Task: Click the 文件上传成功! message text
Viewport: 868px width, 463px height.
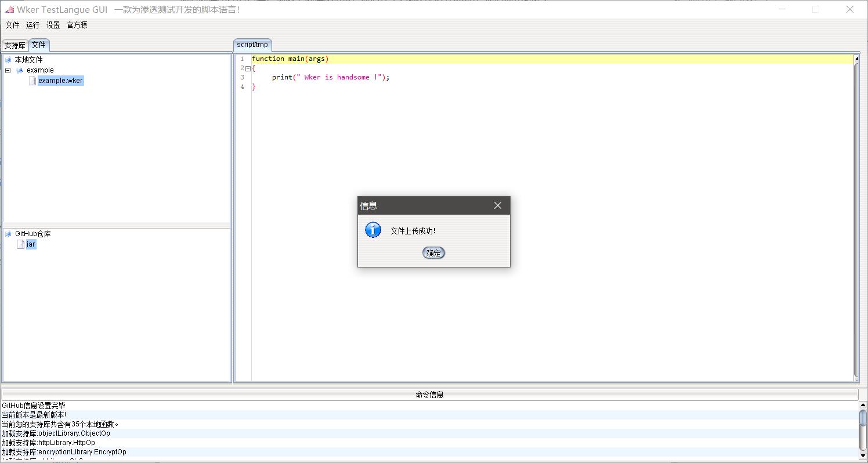Action: pos(413,231)
